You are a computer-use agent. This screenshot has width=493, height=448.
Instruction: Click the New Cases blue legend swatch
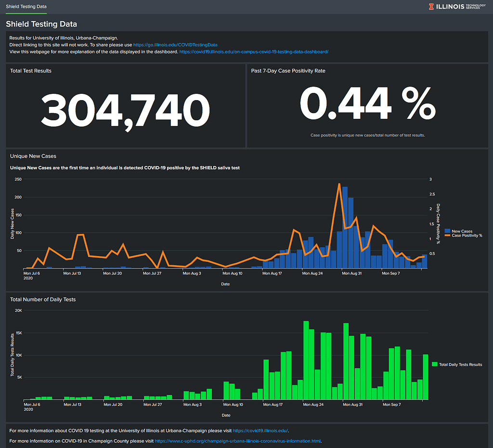tap(447, 231)
